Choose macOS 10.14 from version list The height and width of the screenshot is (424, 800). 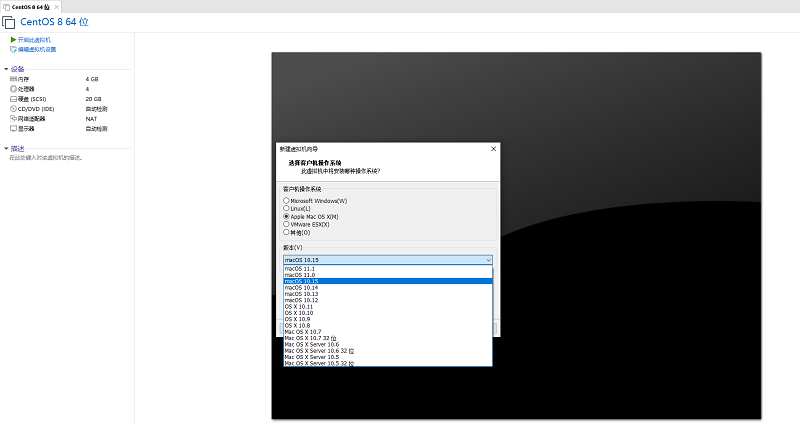click(x=388, y=287)
